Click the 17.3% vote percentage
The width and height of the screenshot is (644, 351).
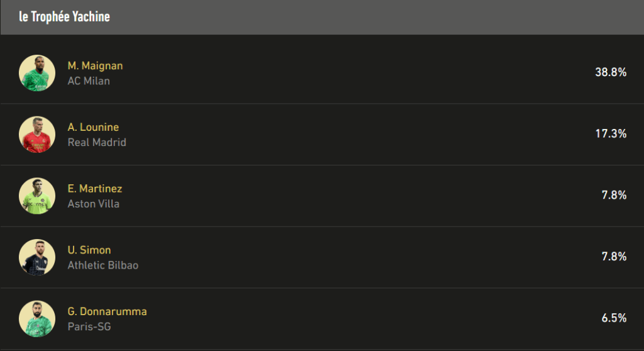point(611,133)
